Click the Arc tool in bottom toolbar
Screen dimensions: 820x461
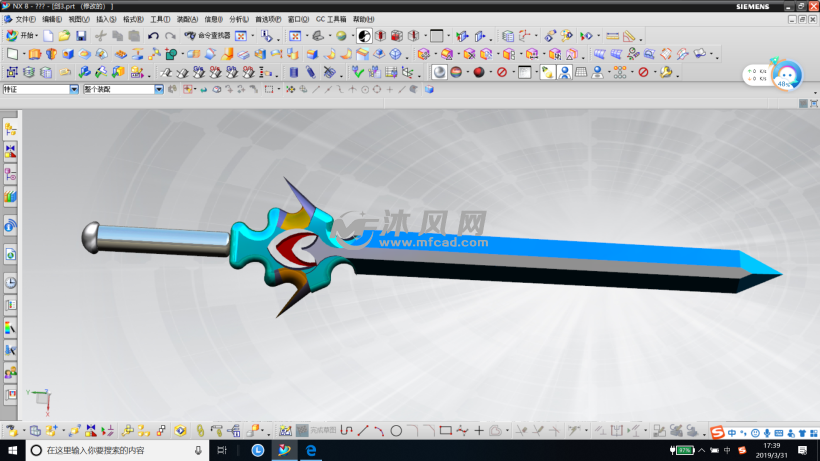pyautogui.click(x=379, y=431)
